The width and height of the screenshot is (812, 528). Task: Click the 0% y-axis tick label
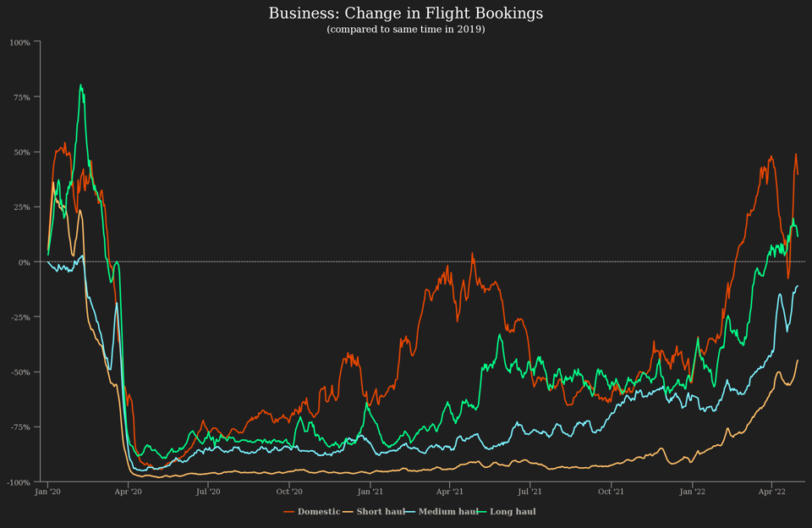coord(24,262)
